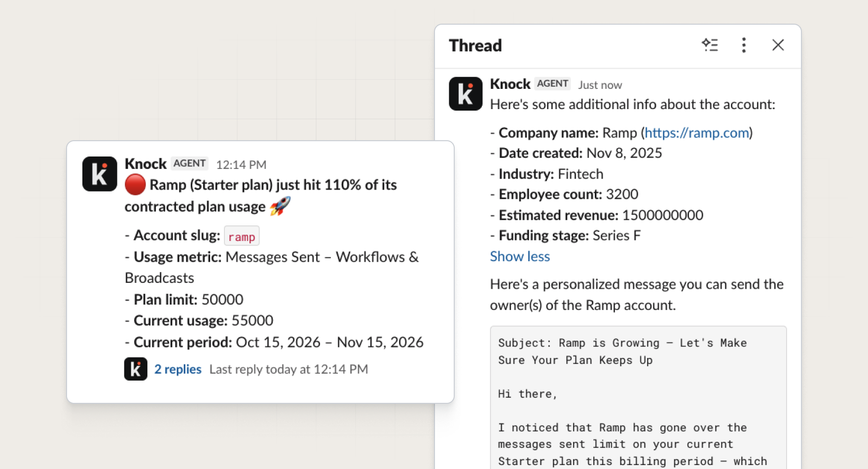The image size is (868, 469).
Task: Open the thread more options menu
Action: pyautogui.click(x=744, y=45)
